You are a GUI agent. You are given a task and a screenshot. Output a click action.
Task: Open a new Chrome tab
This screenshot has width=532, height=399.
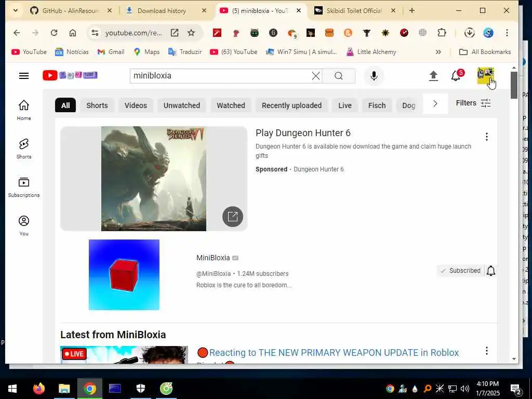click(412, 10)
